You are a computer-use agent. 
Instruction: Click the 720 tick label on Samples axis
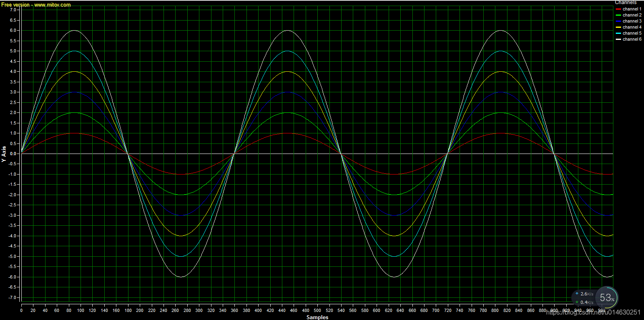pyautogui.click(x=447, y=310)
